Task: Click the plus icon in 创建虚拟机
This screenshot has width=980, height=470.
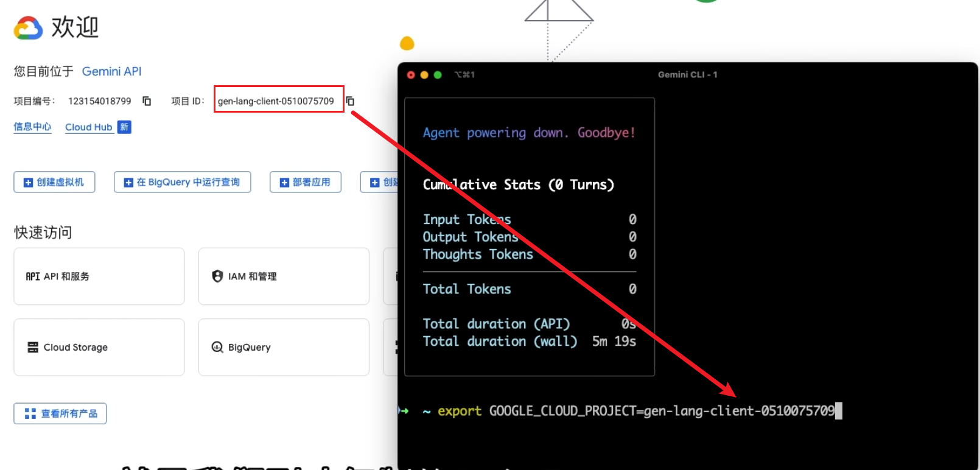Action: (x=28, y=183)
